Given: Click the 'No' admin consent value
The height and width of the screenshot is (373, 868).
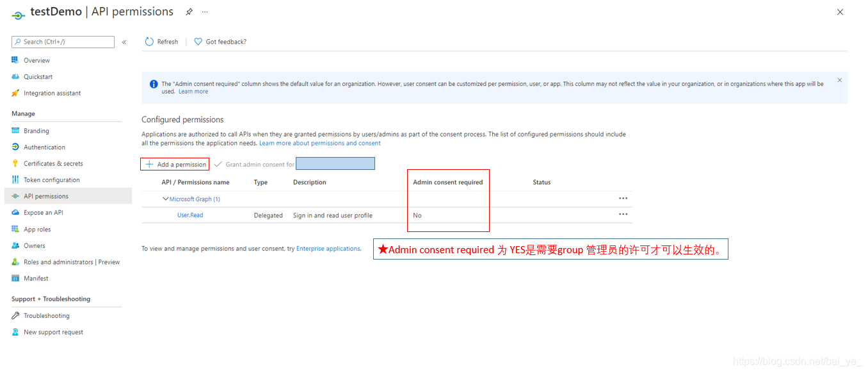Looking at the screenshot, I should tap(417, 215).
